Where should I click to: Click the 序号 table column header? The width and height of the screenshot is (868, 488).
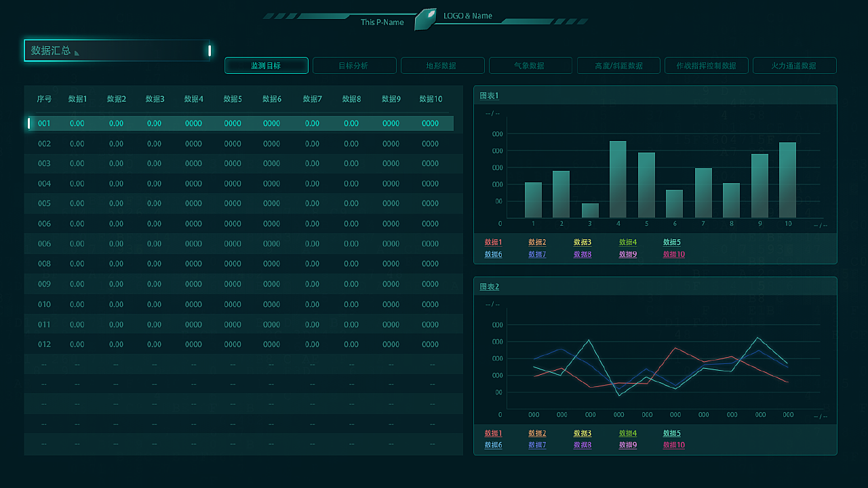44,99
